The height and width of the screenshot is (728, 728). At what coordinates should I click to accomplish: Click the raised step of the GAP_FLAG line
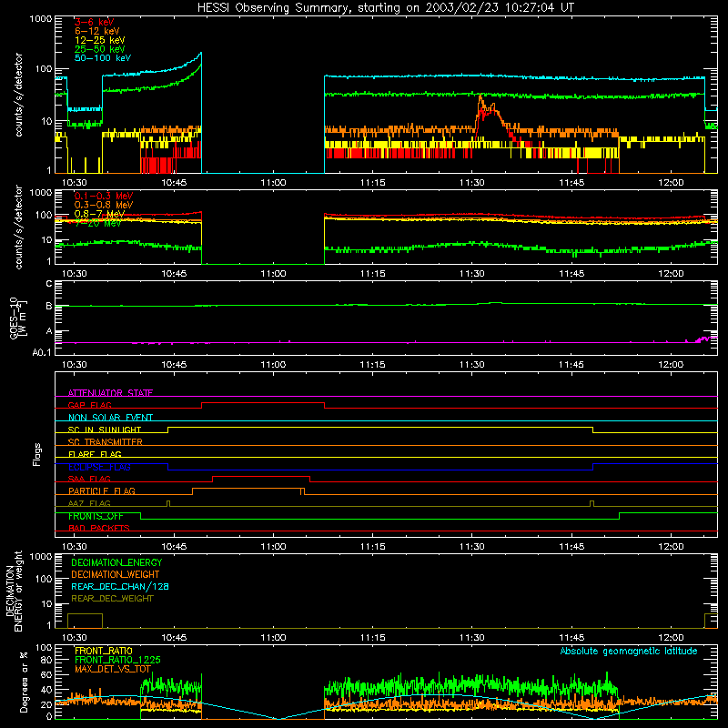tap(263, 402)
